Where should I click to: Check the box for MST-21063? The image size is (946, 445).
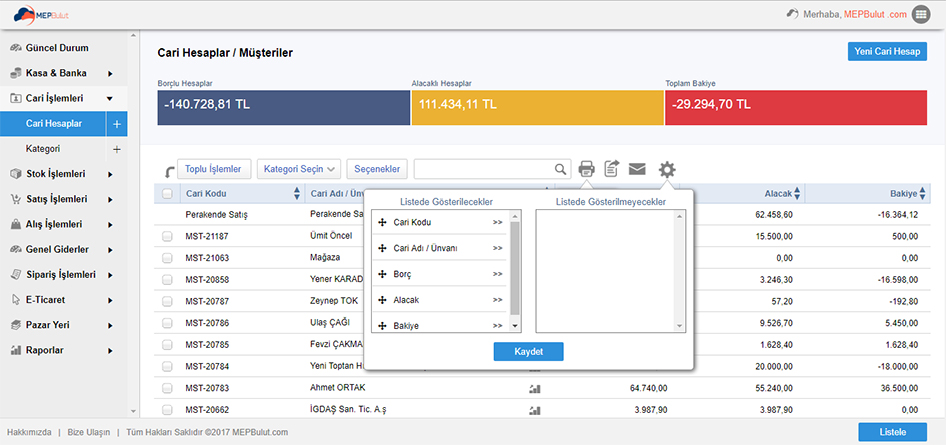167,259
